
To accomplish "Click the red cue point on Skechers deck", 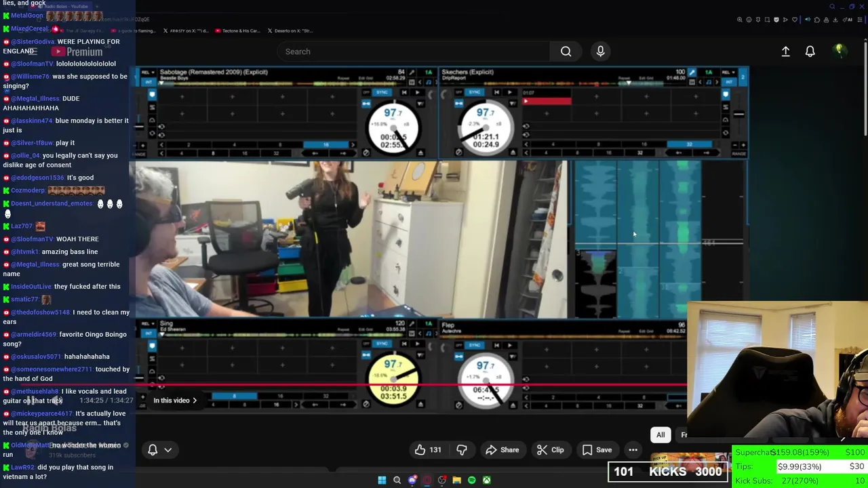I will (547, 101).
